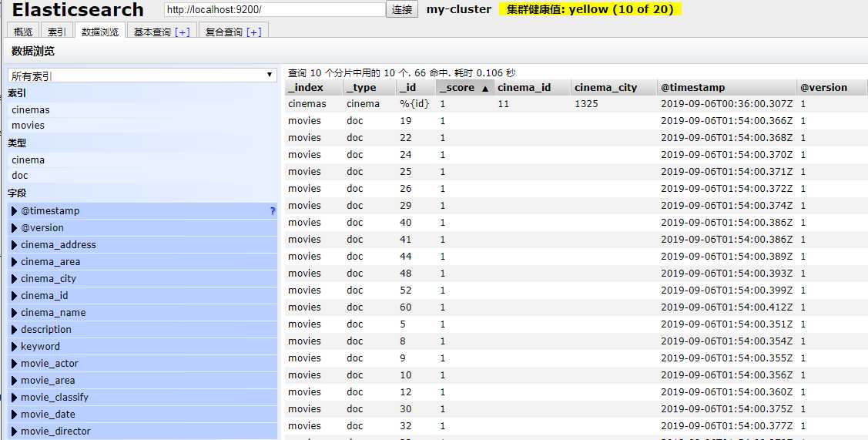Click the 连接 connect button

(x=402, y=9)
